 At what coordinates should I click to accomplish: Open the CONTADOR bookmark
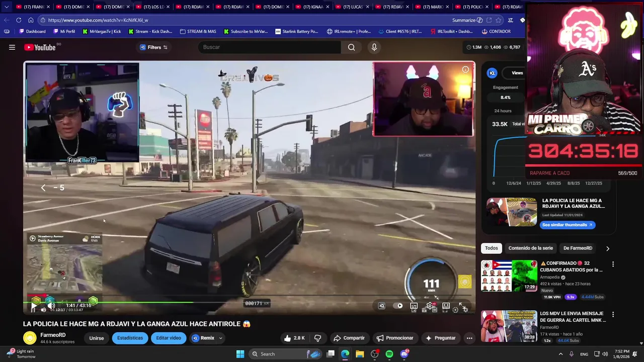tap(496, 31)
